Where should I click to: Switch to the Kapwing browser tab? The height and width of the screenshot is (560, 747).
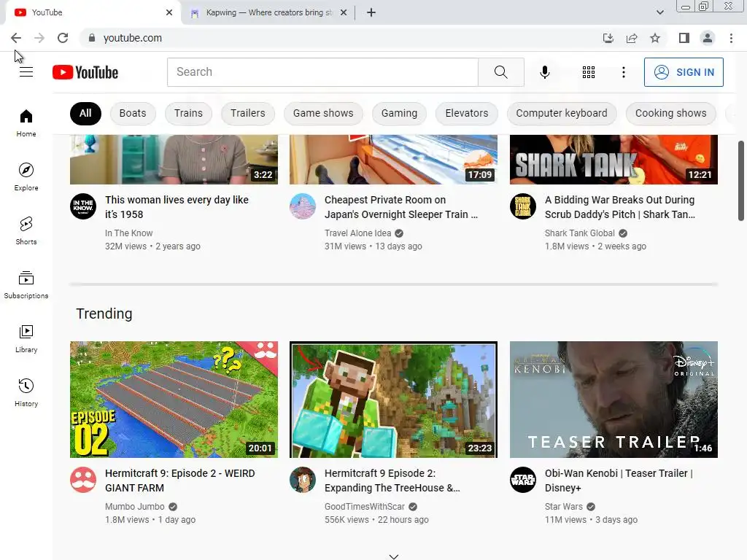pos(269,12)
